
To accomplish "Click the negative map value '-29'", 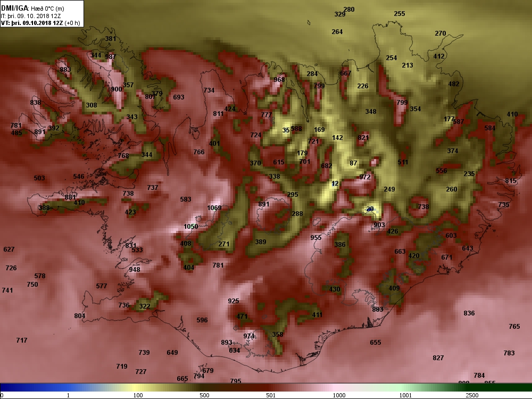I will tap(369, 209).
